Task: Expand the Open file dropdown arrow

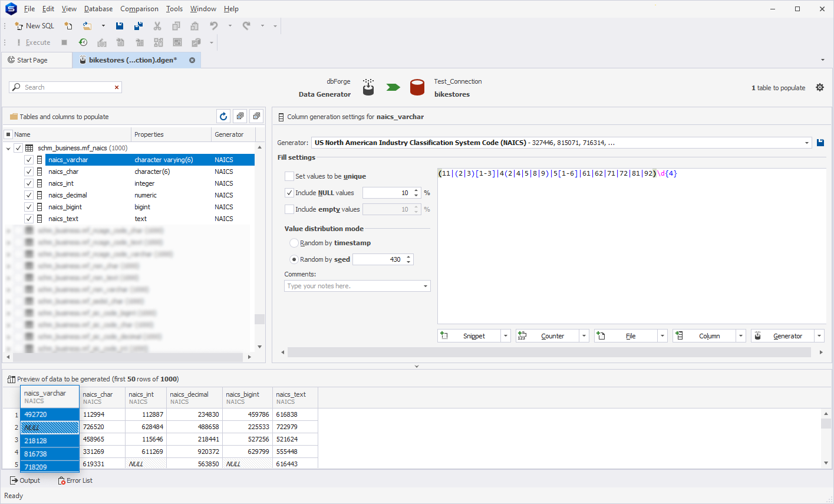Action: (103, 26)
